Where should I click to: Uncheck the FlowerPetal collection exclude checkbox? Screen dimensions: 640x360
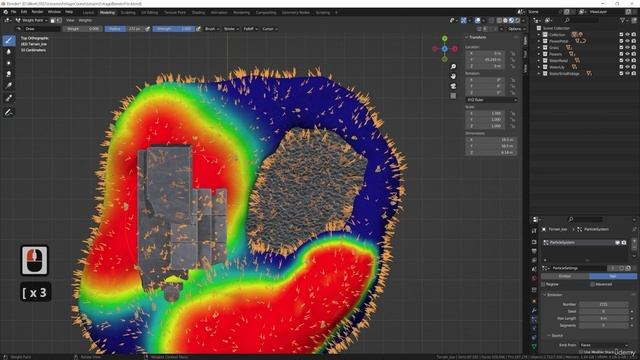pyautogui.click(x=621, y=41)
